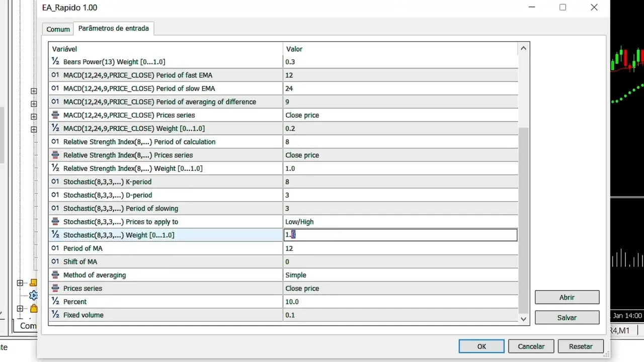Click the enum icon for RSI Prices series

[x=55, y=155]
